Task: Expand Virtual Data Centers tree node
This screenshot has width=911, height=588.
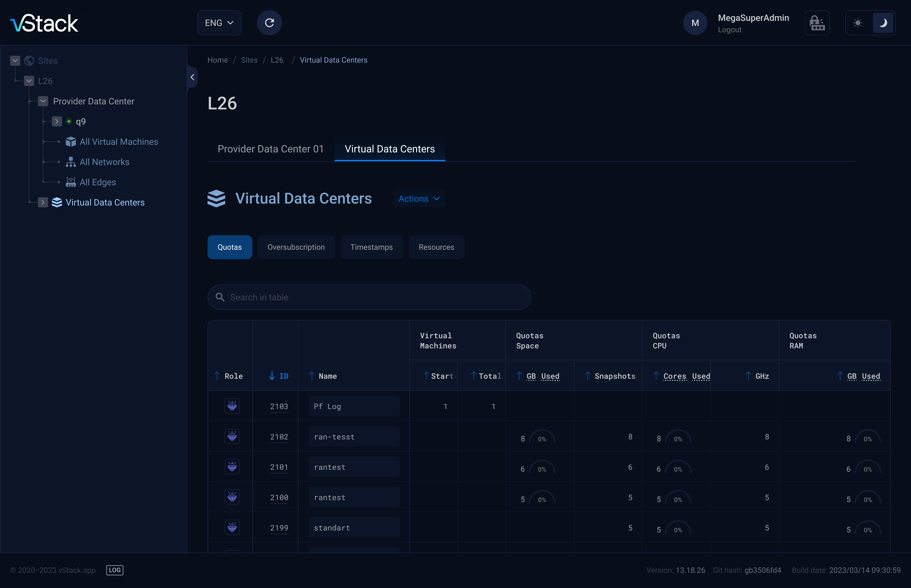Action: point(43,202)
